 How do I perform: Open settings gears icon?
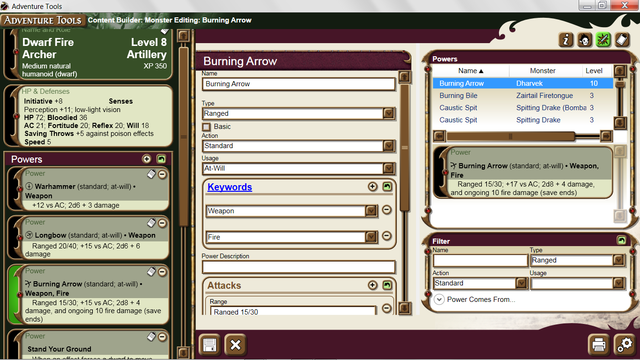click(x=624, y=345)
